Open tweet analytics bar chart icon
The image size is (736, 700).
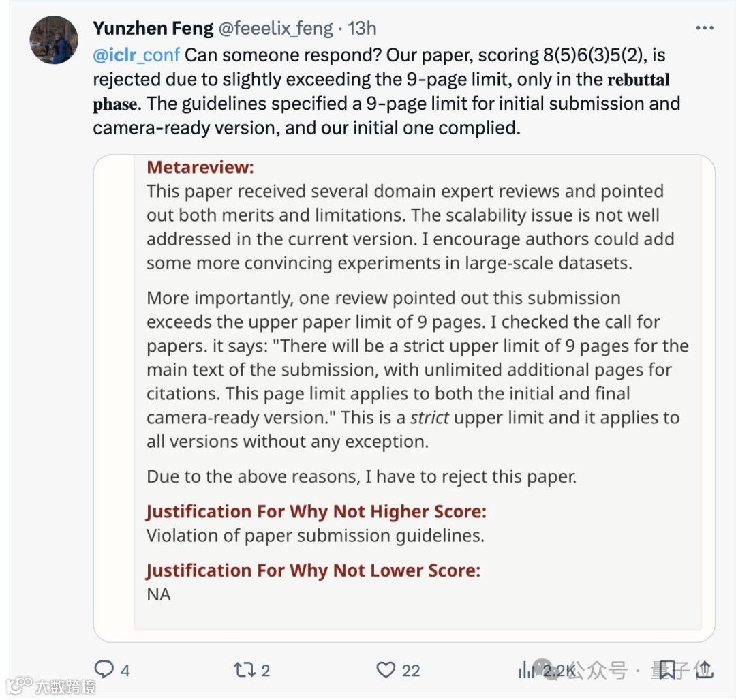coord(526,670)
